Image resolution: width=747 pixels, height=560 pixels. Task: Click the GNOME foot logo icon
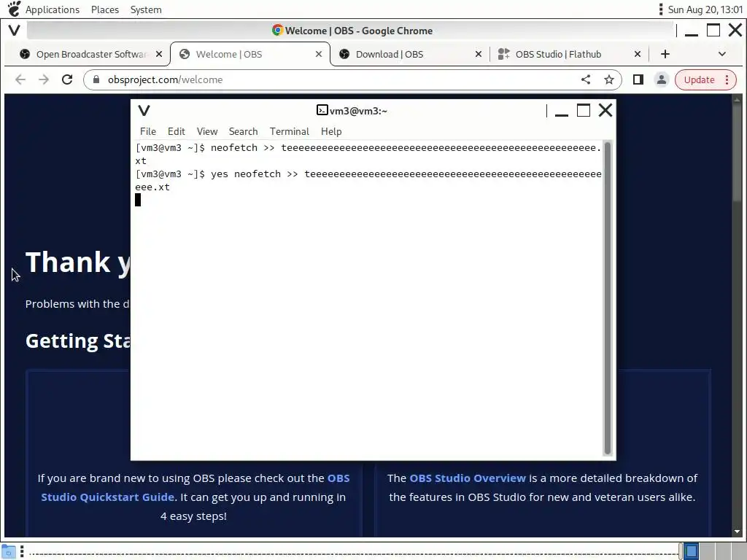pyautogui.click(x=14, y=9)
